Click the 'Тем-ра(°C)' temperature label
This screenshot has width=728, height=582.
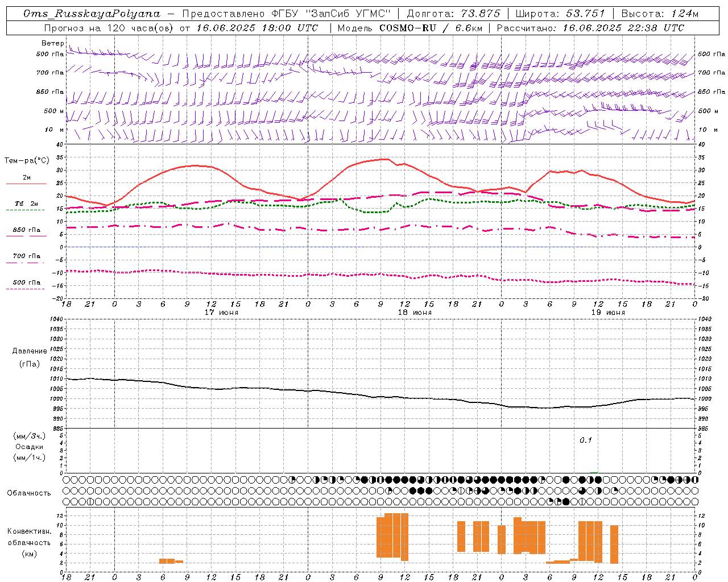[x=27, y=161]
